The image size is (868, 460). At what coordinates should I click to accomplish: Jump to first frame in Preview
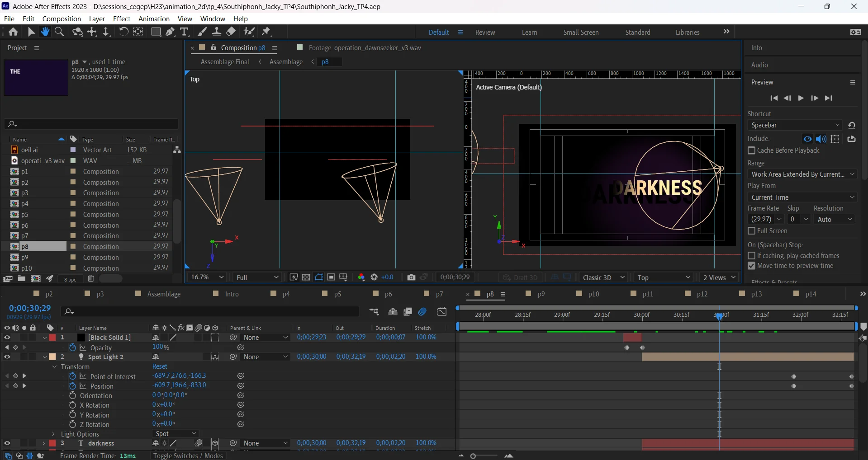pos(774,98)
